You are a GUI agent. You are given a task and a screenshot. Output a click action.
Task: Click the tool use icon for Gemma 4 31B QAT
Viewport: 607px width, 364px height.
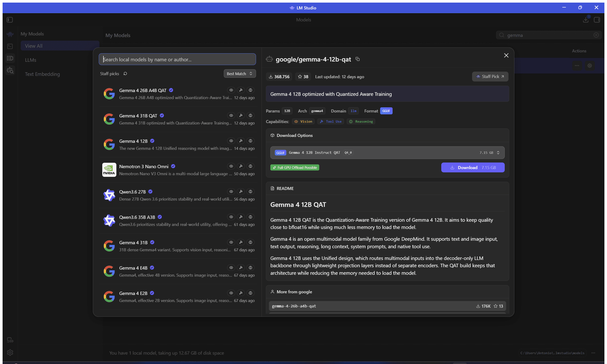coord(241,115)
